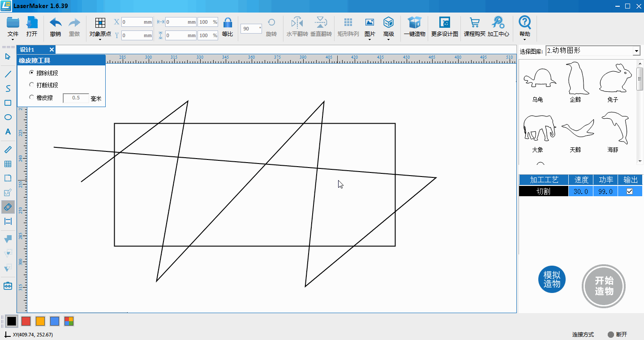This screenshot has height=340, width=644.
Task: Select the 打断线段 radio option
Action: [x=31, y=85]
